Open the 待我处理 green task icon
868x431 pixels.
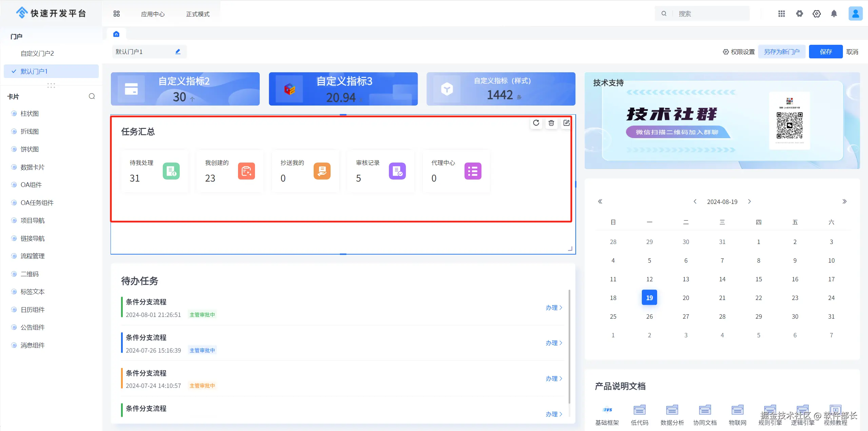click(171, 171)
